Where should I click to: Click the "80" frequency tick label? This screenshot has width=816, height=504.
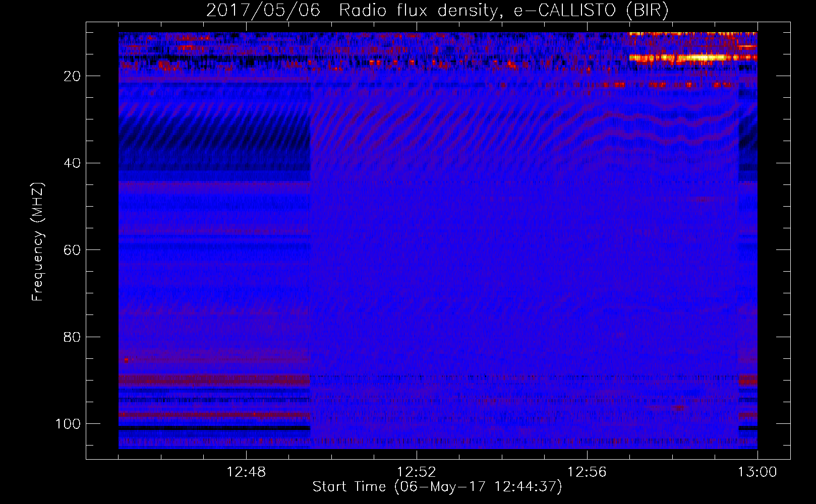(72, 337)
